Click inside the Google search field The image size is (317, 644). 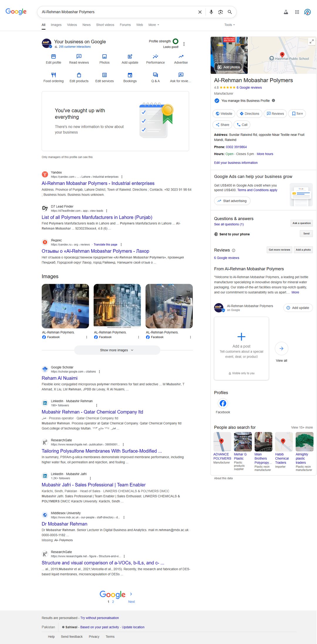pyautogui.click(x=117, y=12)
